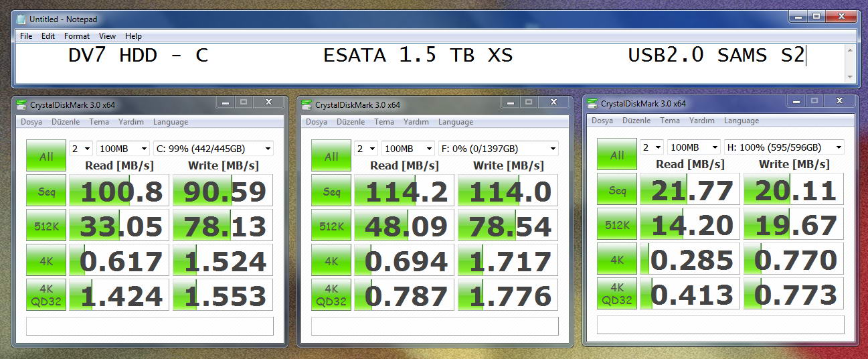This screenshot has width=868, height=359.
Task: Open the H: 100% (595/596GB) drive dropdown
Action: [x=784, y=147]
